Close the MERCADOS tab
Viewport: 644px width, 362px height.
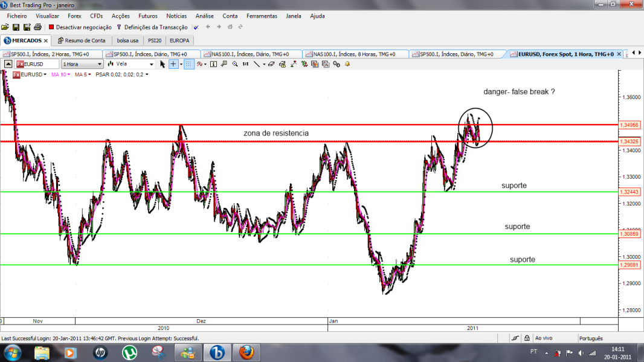click(45, 40)
